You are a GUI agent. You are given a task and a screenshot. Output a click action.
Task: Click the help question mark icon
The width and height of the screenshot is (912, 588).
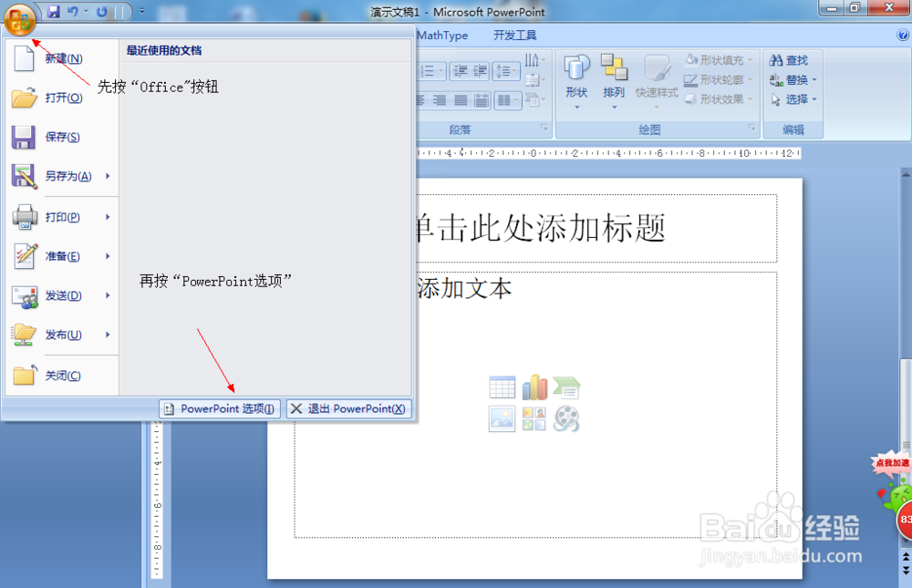click(x=903, y=36)
